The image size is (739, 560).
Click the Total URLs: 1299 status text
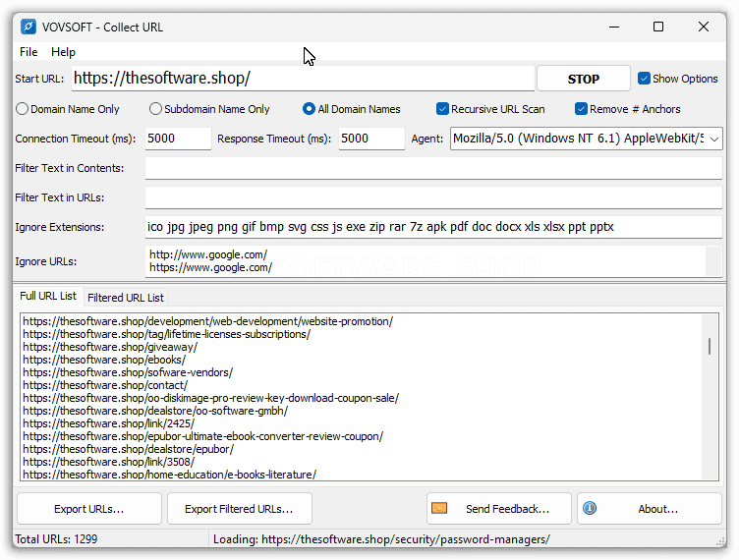click(56, 538)
